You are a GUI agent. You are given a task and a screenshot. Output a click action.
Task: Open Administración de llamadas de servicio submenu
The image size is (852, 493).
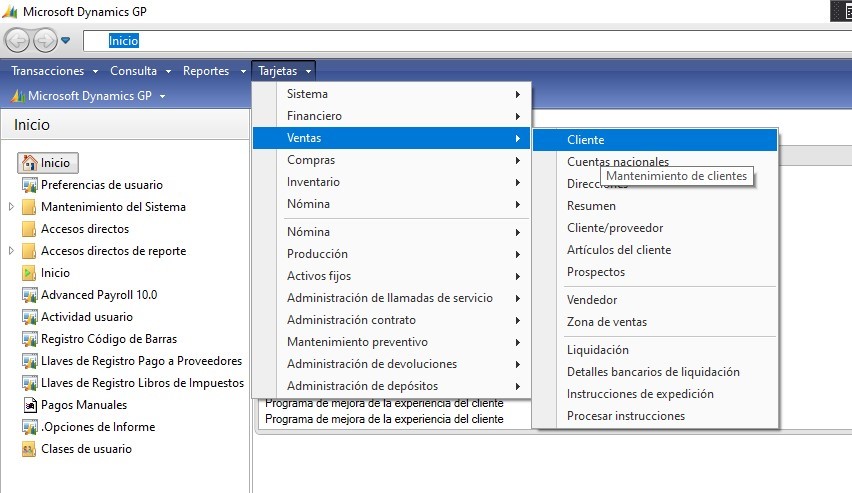tap(391, 298)
